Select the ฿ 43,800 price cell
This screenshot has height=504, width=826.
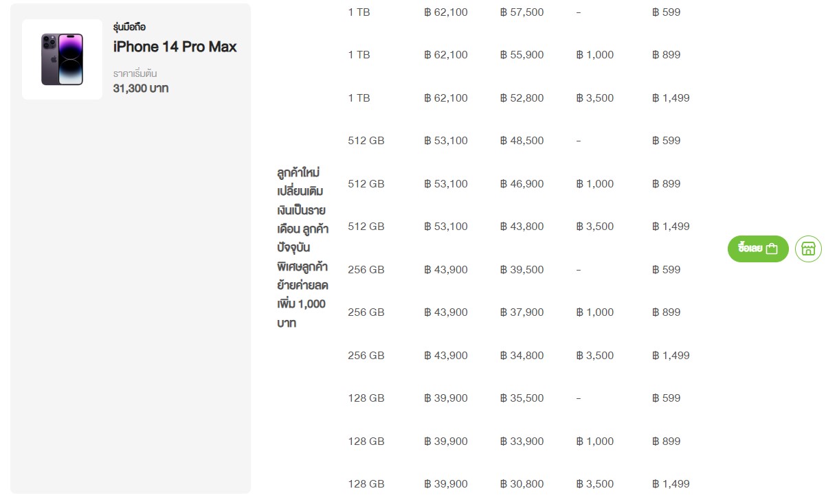tap(522, 227)
